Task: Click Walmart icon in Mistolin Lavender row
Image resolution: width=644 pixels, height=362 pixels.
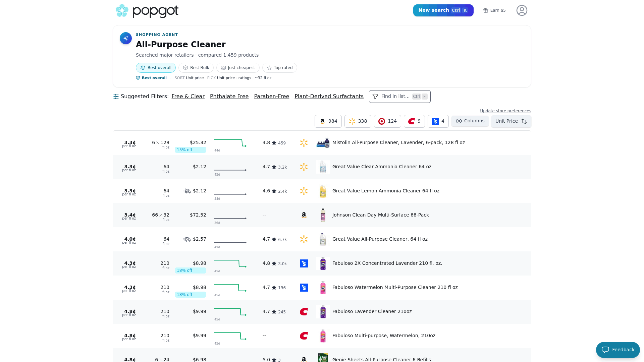Action: click(x=304, y=143)
